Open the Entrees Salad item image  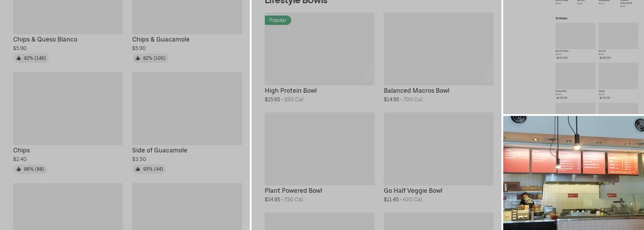(x=618, y=76)
